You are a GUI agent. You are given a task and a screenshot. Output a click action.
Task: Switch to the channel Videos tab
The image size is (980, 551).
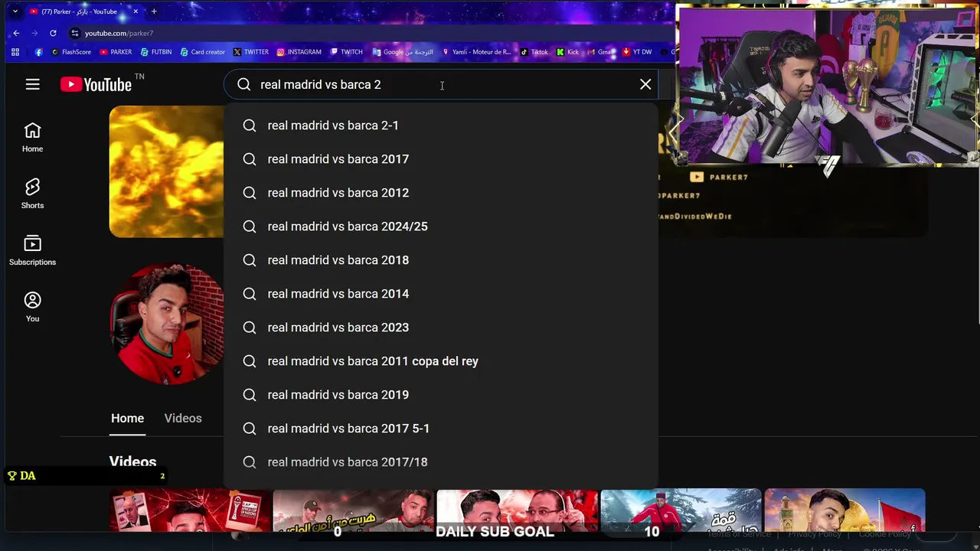point(183,419)
